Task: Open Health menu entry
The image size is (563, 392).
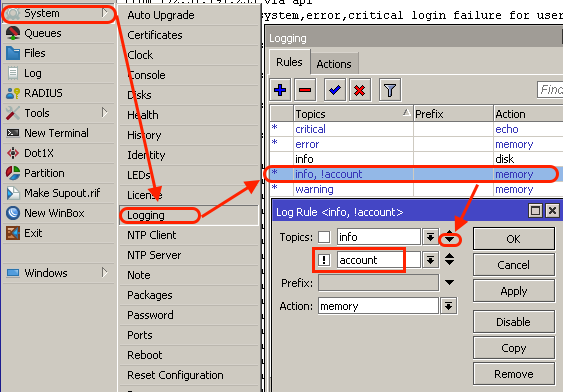Action: coord(189,115)
